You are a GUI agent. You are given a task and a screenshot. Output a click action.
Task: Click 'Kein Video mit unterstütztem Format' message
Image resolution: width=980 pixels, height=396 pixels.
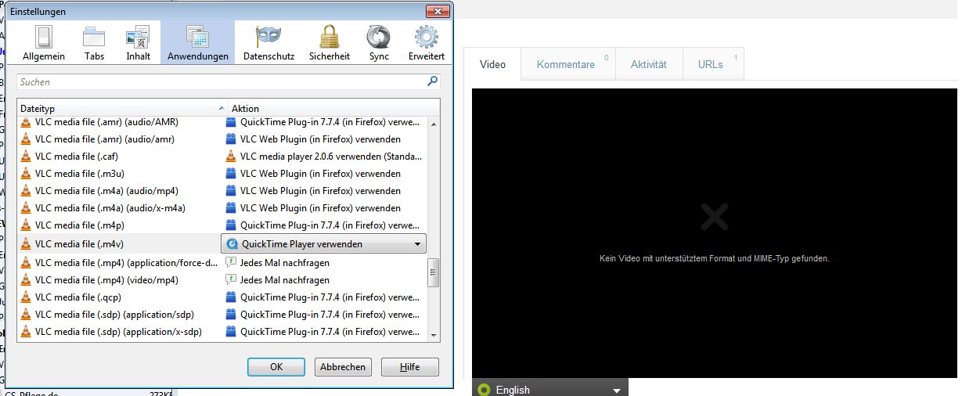click(x=715, y=258)
